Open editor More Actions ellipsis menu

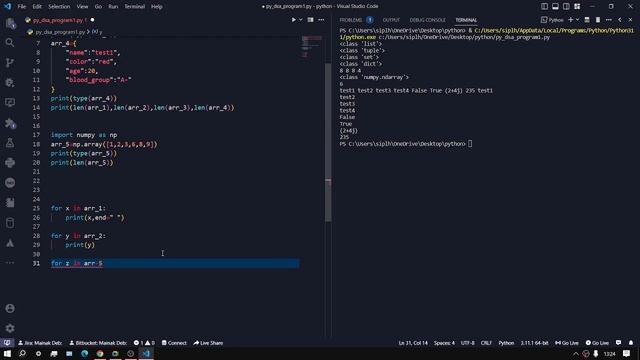[x=321, y=20]
